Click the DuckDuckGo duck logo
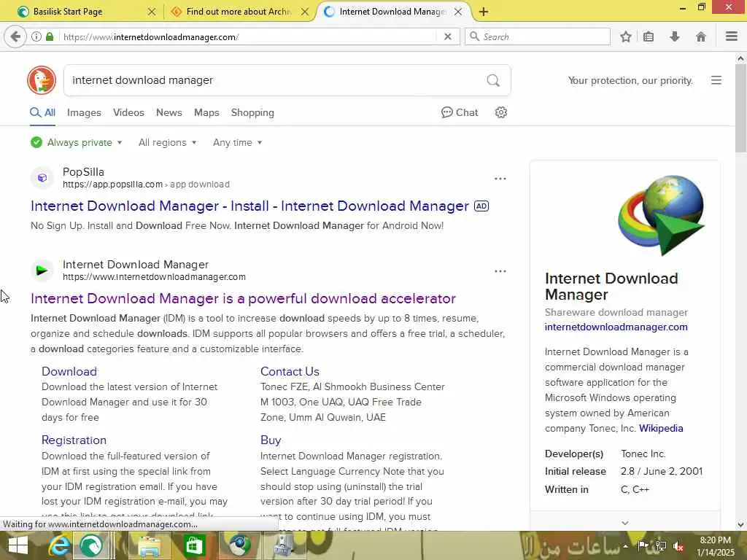This screenshot has height=560, width=747. point(42,80)
